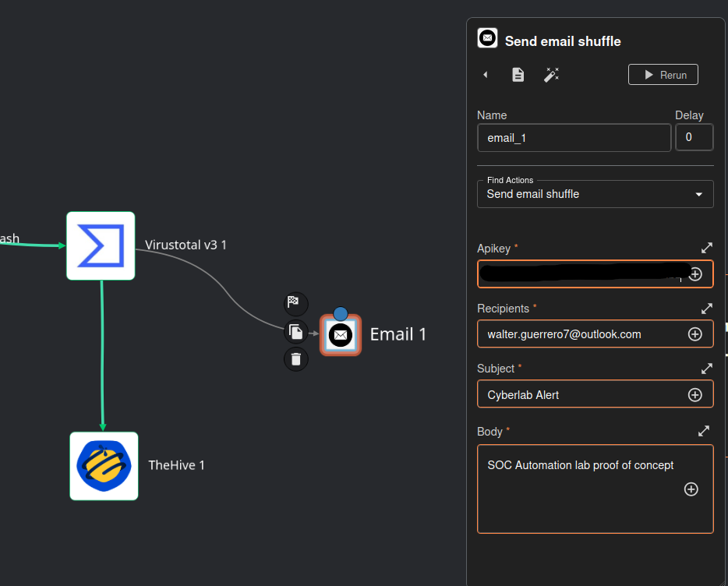Click the magic wand autocomplete icon

coord(551,75)
